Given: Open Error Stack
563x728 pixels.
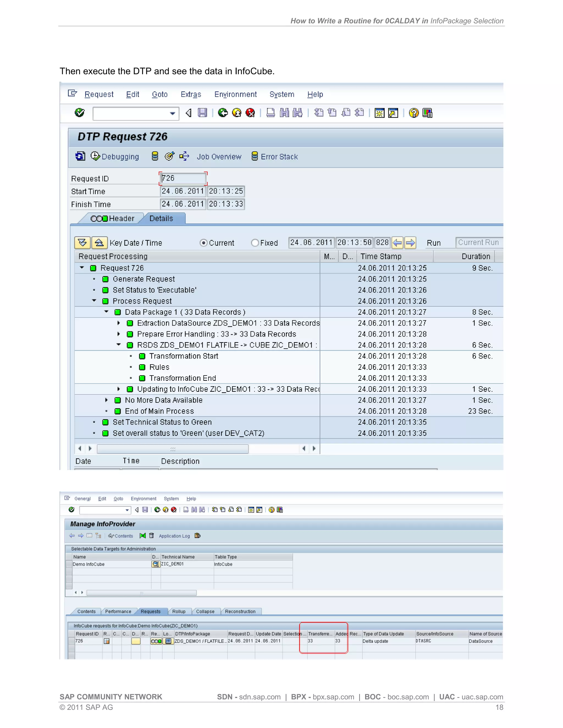Looking at the screenshot, I should [275, 156].
